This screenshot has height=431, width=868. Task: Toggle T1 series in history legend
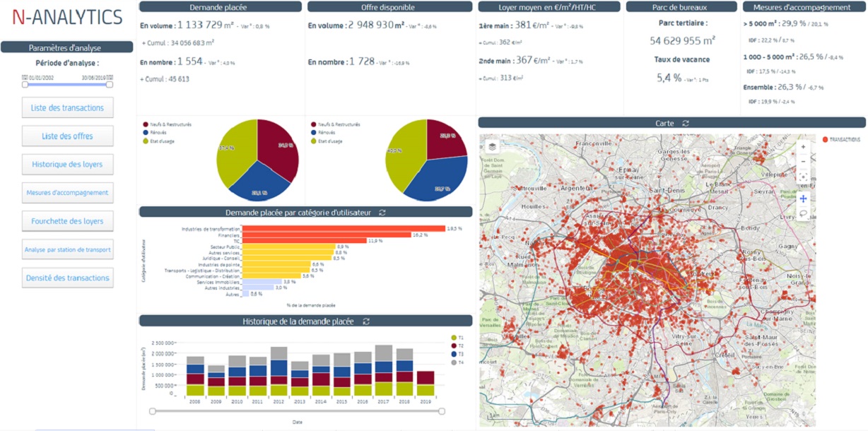[x=454, y=338]
